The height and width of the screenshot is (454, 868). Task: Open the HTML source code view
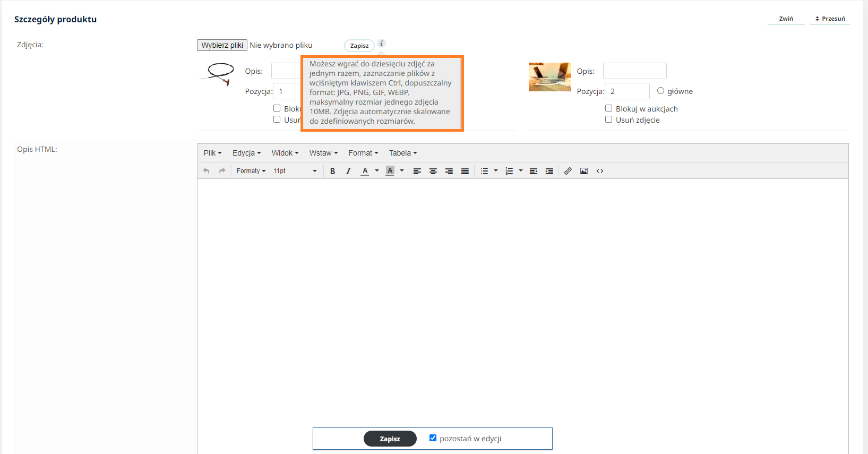(600, 171)
